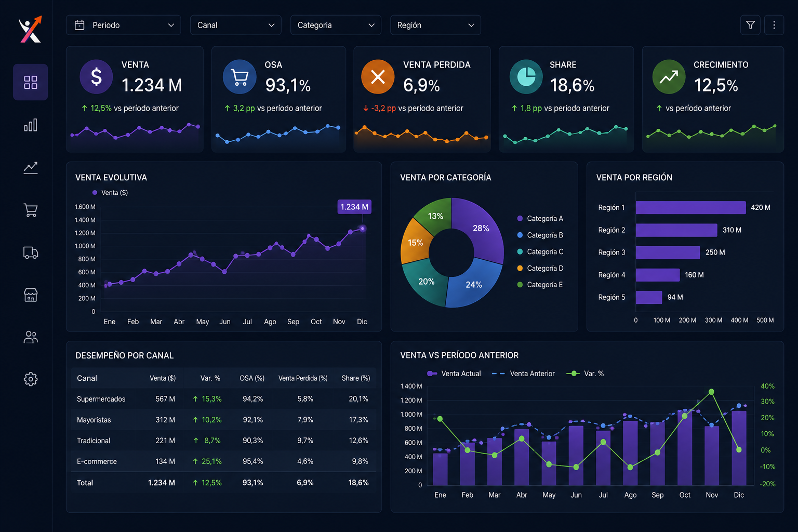Click the Categoría A legend color dot
The image size is (798, 532).
[x=520, y=219]
